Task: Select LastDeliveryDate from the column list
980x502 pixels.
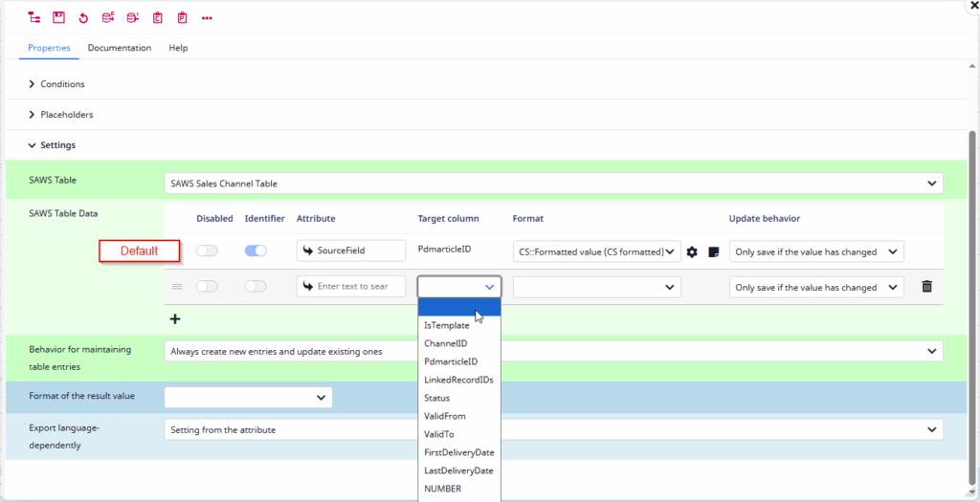Action: coord(459,470)
